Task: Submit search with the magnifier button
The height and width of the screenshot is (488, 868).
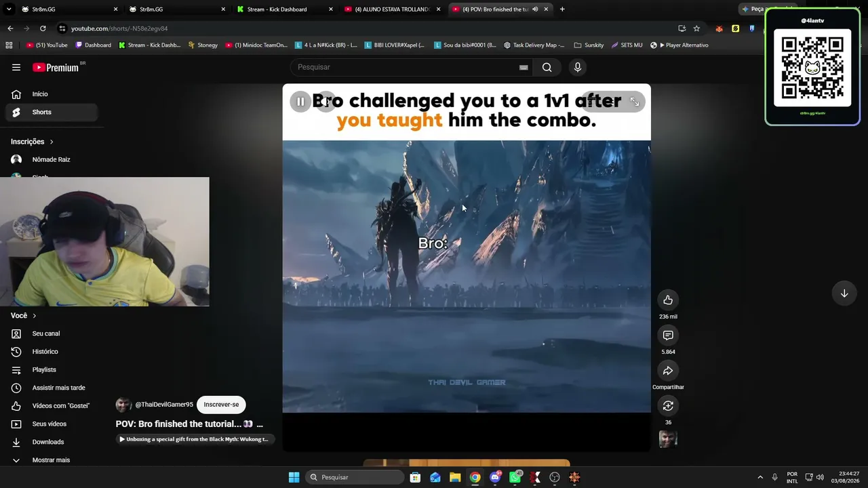Action: tap(547, 67)
